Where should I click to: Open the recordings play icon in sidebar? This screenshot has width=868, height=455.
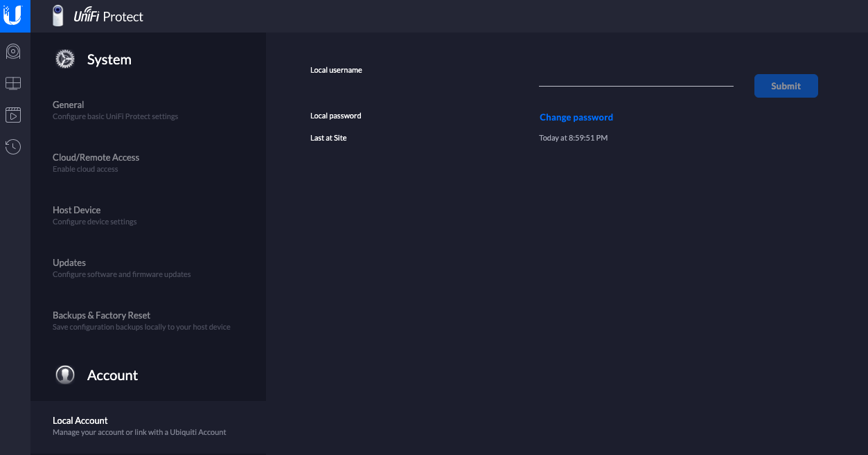click(x=13, y=115)
